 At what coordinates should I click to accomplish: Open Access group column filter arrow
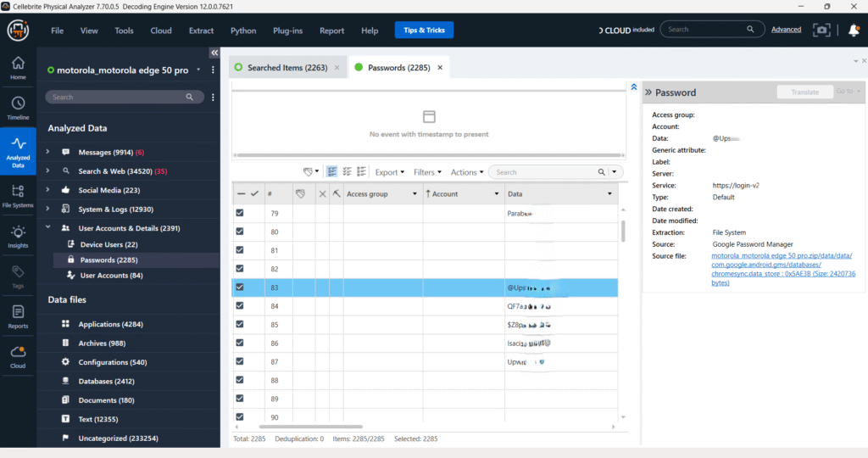tap(415, 194)
